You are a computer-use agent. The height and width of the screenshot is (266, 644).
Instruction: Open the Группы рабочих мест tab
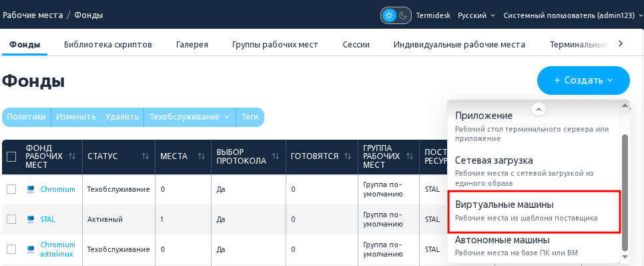point(275,44)
